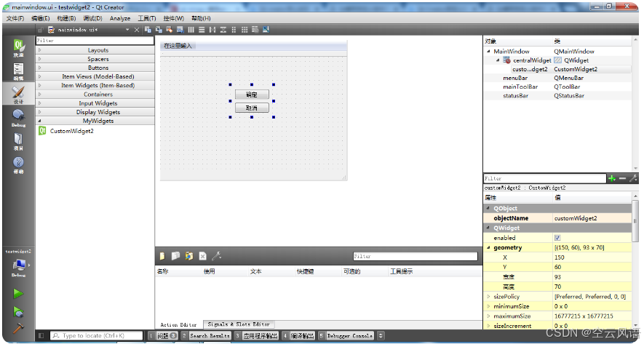Click the 取消 button on the form
644x344 pixels.
click(x=252, y=108)
